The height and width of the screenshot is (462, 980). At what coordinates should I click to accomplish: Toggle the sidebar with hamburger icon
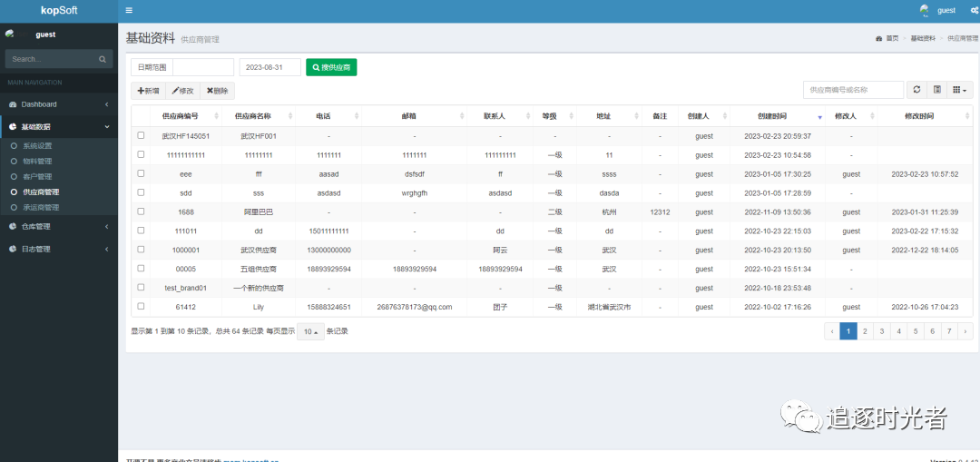(x=129, y=11)
